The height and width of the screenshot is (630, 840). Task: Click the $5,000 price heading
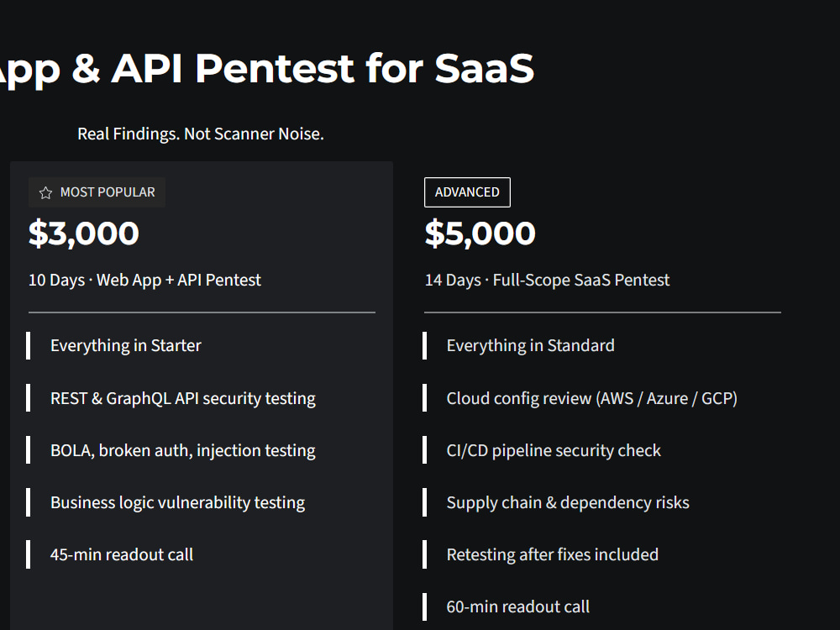480,233
